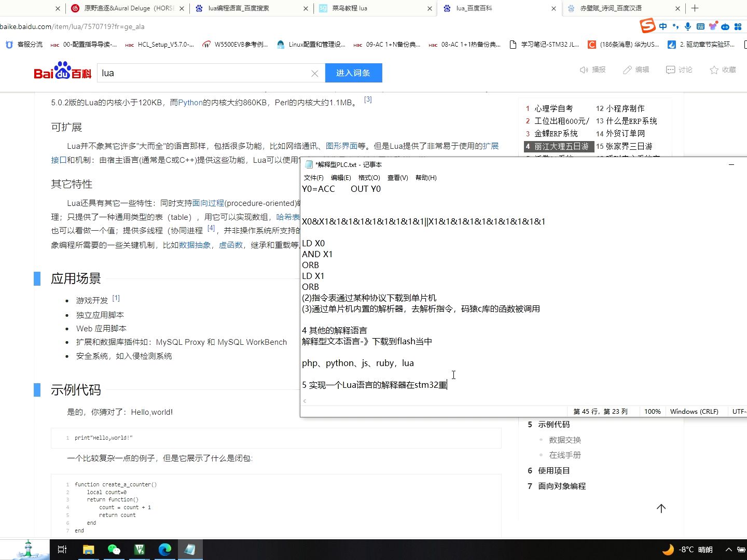This screenshot has height=560, width=747.
Task: Click the 图形界面 link in the article
Action: click(x=341, y=146)
